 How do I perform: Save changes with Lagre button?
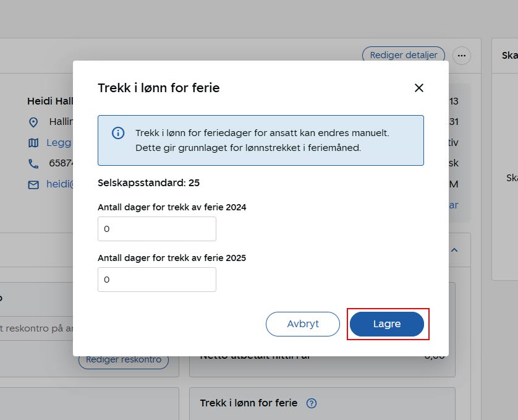click(x=387, y=324)
